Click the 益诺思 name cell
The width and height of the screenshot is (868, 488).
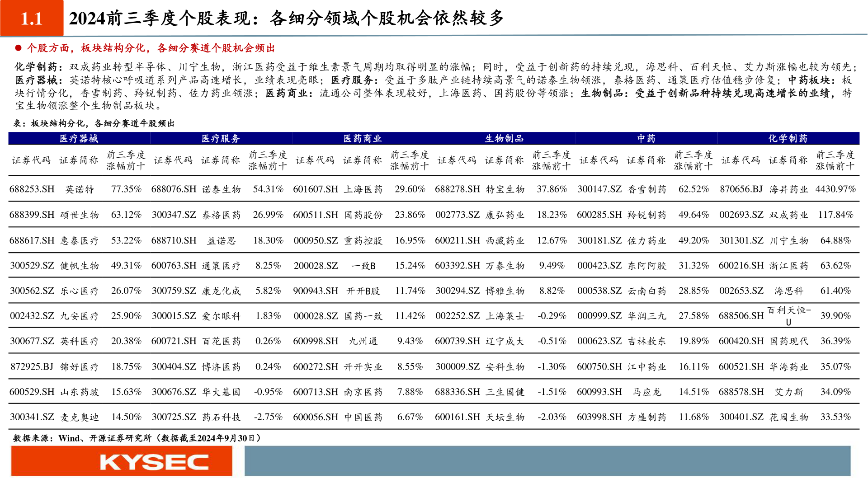coord(222,241)
